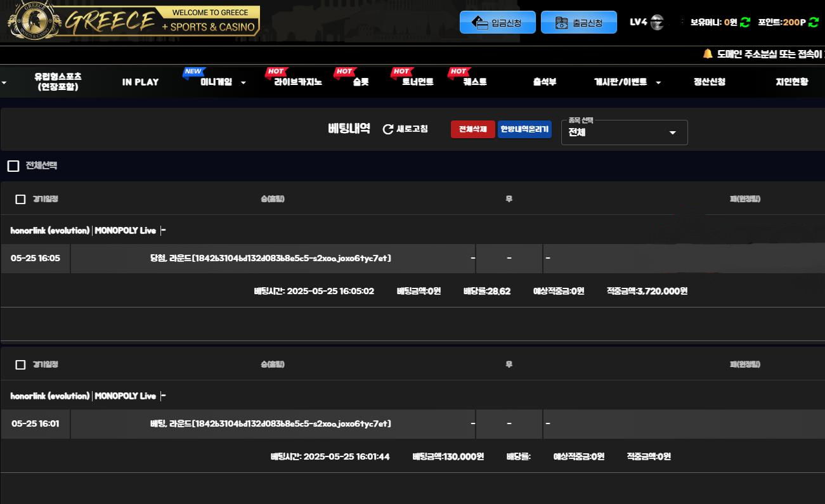Click the notification bell icon
The width and height of the screenshot is (825, 504).
(x=708, y=54)
